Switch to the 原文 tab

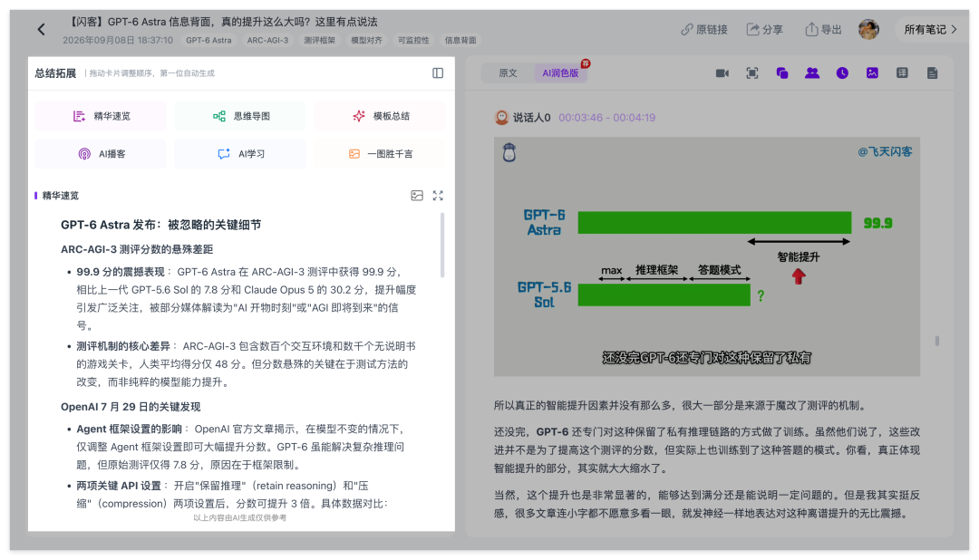tap(508, 73)
